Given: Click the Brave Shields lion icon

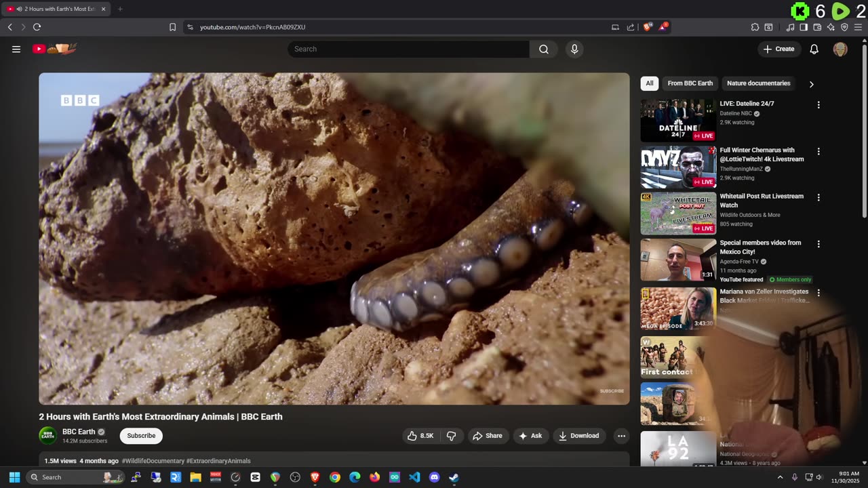Looking at the screenshot, I should (x=648, y=27).
